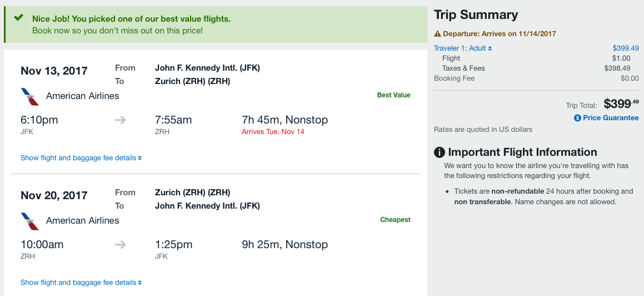
Task: Click the Trip Total price amount
Action: 621,103
